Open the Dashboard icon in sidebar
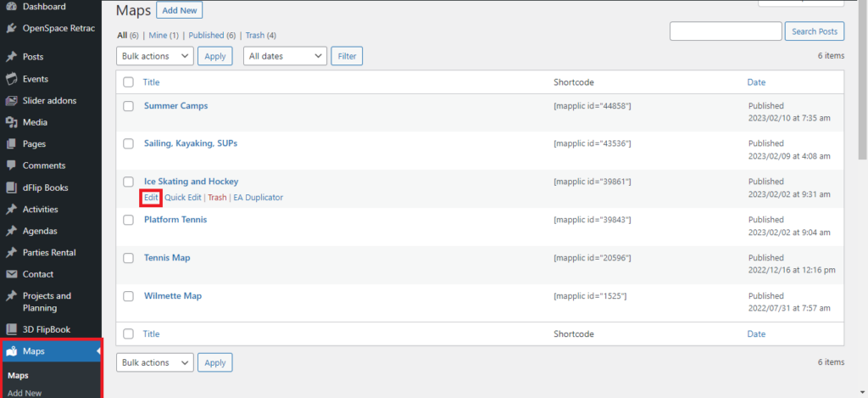This screenshot has height=398, width=868. click(11, 7)
